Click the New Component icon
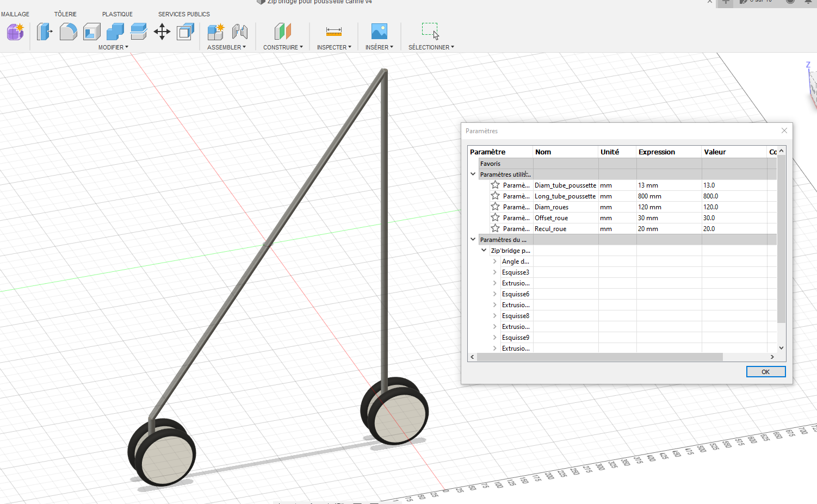Screen dimensions: 817x504 pos(216,32)
